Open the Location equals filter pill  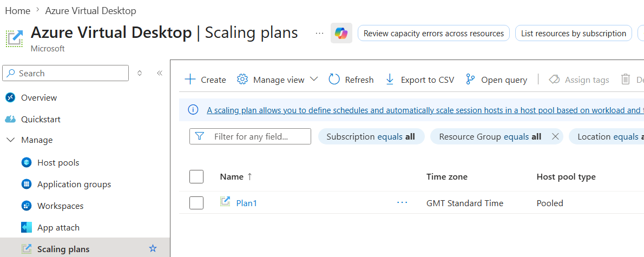click(x=607, y=136)
